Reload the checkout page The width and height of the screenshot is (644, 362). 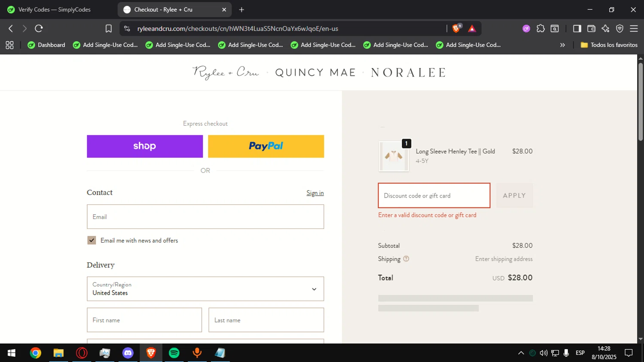point(39,28)
